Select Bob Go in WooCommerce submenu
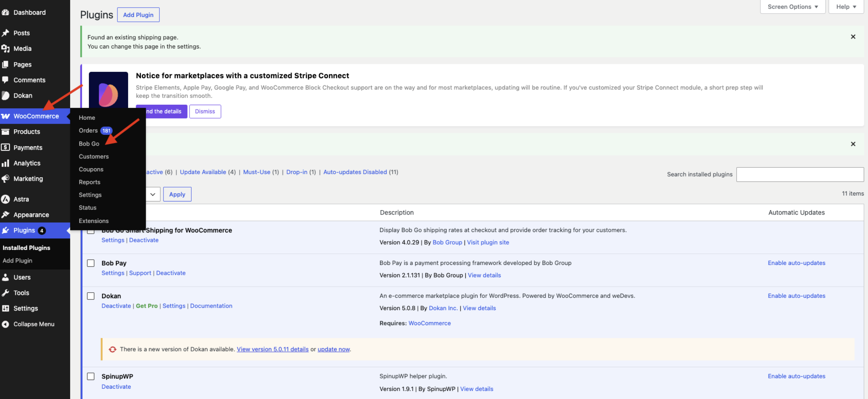 (x=89, y=144)
